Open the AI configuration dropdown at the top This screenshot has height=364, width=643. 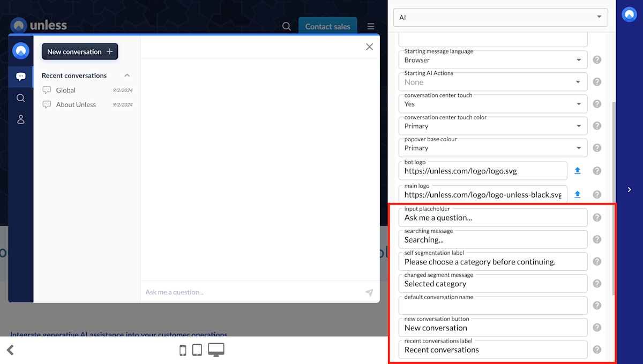coord(500,17)
